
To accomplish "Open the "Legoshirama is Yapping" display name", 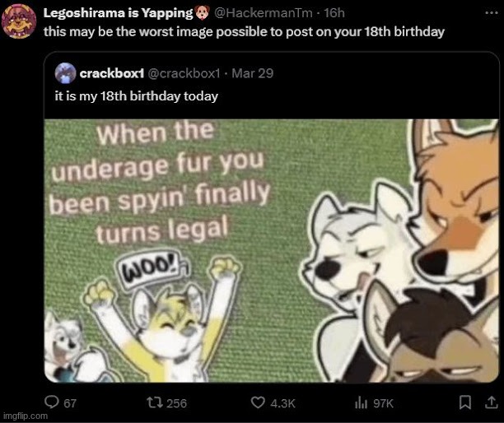I will (116, 14).
